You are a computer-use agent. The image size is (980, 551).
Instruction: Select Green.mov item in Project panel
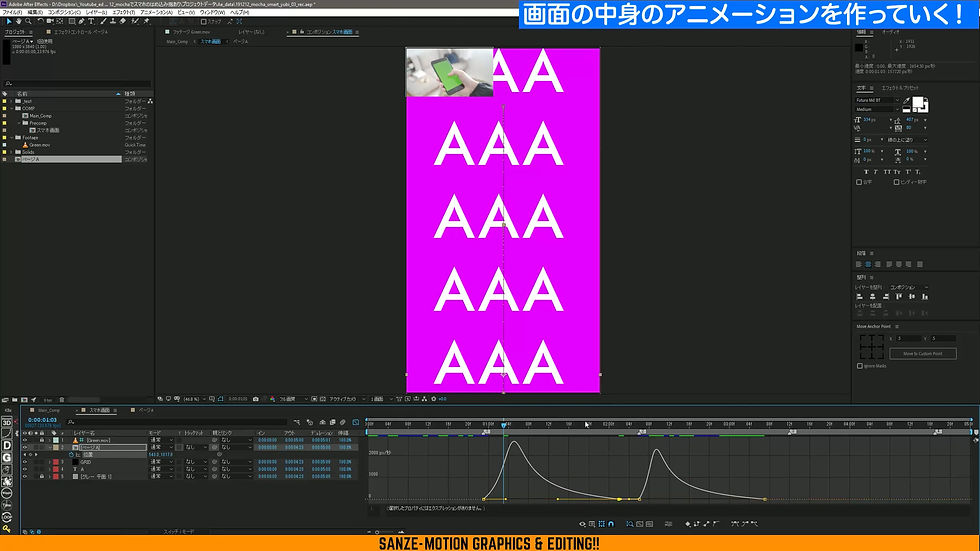tap(40, 145)
